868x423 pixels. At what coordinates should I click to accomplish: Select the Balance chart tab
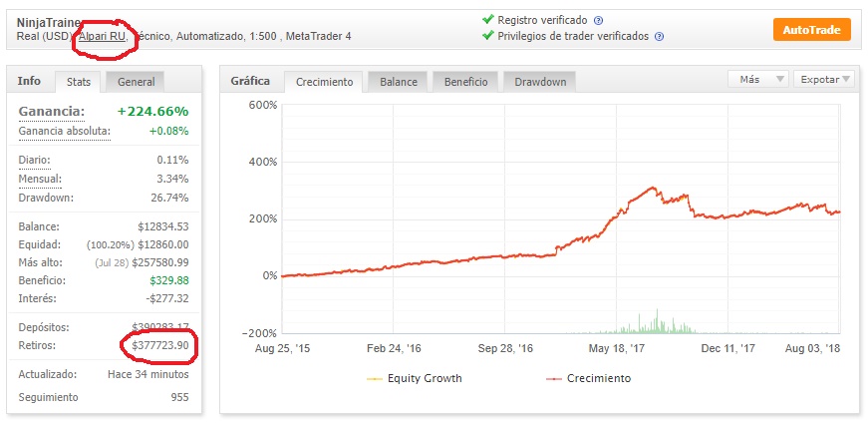399,82
